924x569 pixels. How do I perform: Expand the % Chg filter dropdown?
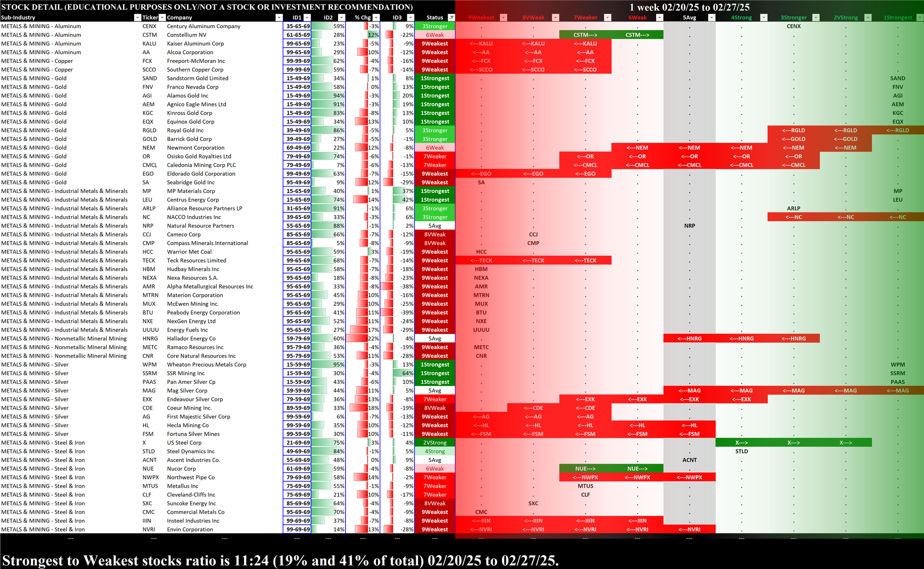[x=376, y=18]
